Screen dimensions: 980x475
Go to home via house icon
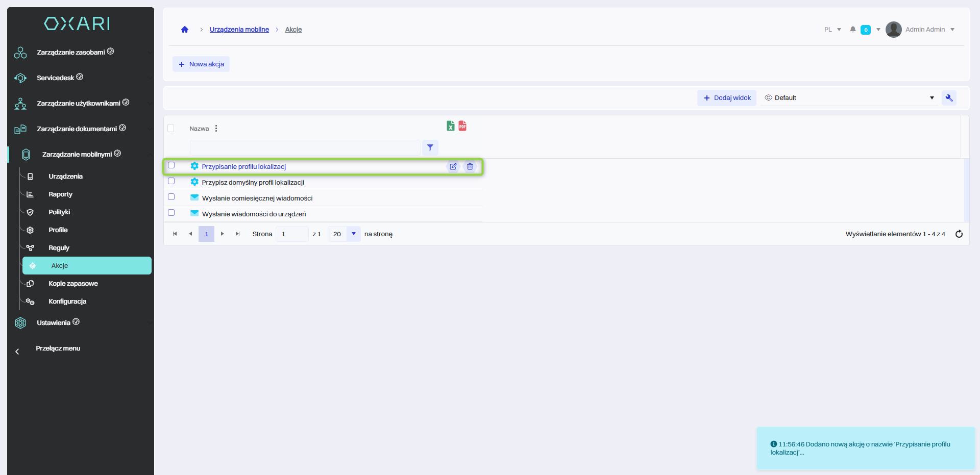coord(185,30)
